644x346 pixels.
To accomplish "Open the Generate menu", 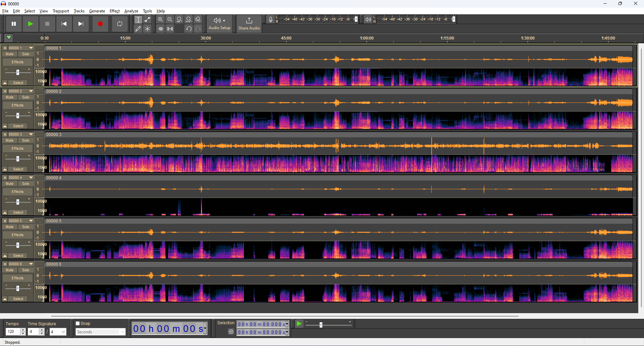I will pos(97,11).
